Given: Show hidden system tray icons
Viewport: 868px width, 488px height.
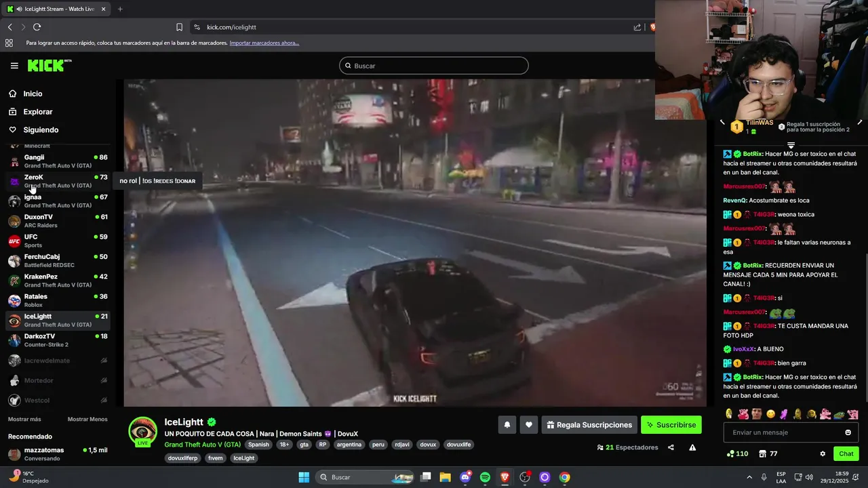Looking at the screenshot, I should pos(749,477).
